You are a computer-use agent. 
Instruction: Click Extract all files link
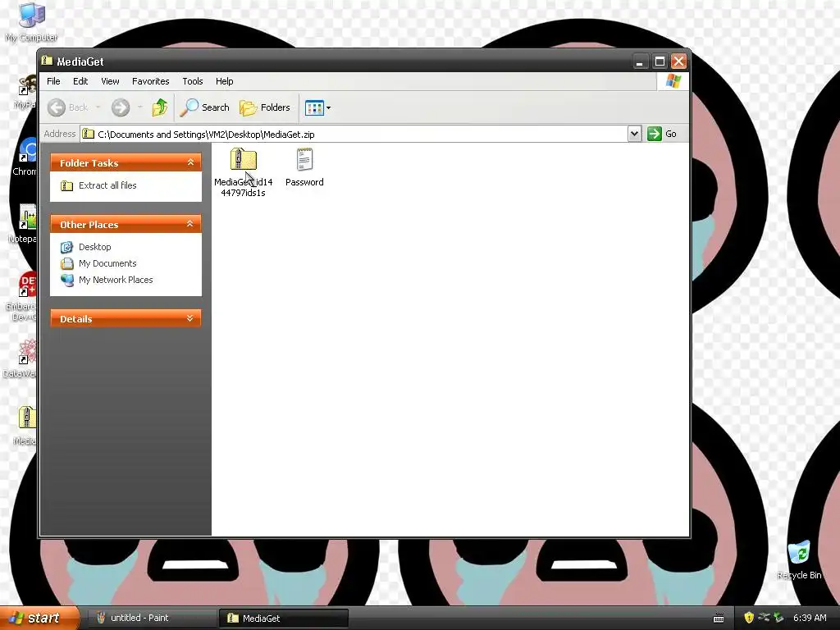click(x=107, y=185)
